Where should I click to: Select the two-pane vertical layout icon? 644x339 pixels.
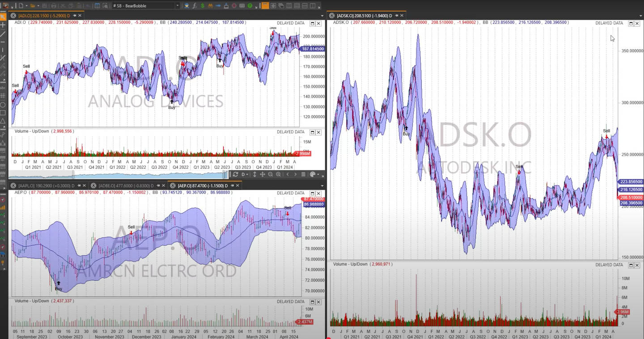312,6
